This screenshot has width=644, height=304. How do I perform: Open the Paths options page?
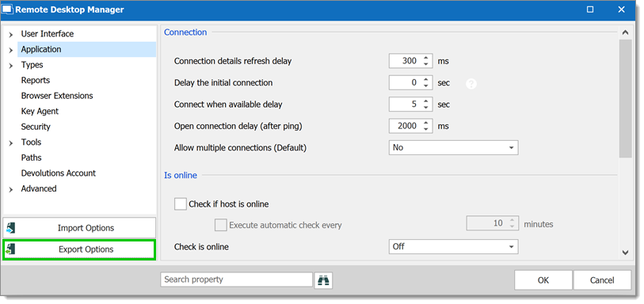click(31, 158)
